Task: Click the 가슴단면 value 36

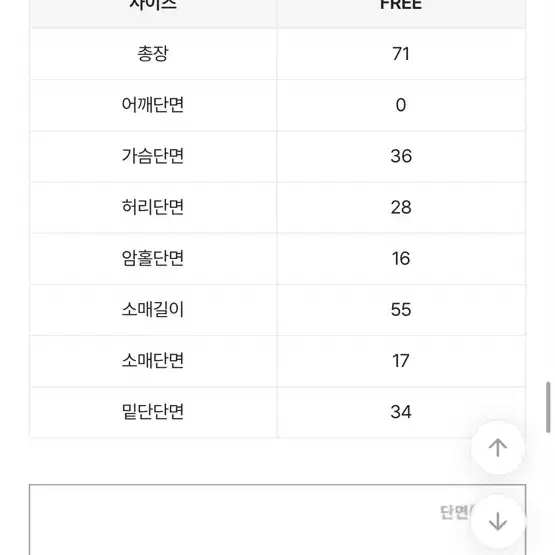Action: pos(401,156)
